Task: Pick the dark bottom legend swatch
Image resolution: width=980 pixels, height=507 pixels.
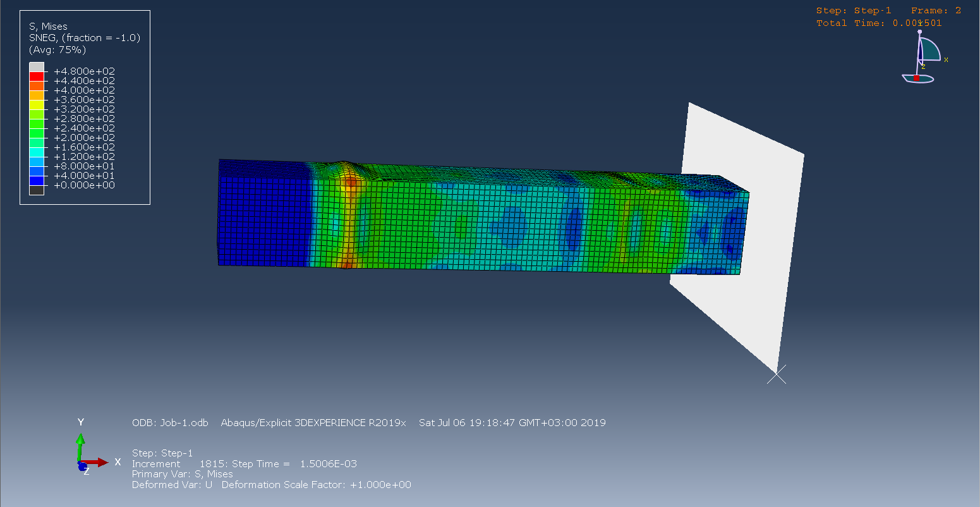Action: [37, 190]
